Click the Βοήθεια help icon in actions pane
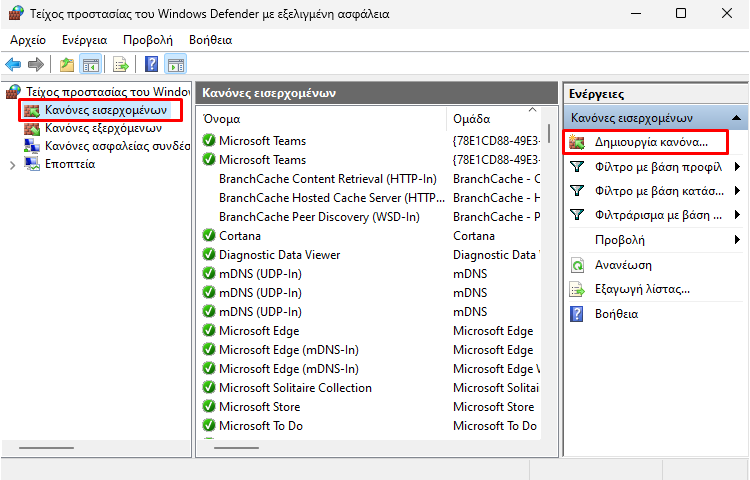The width and height of the screenshot is (750, 480). 577,314
